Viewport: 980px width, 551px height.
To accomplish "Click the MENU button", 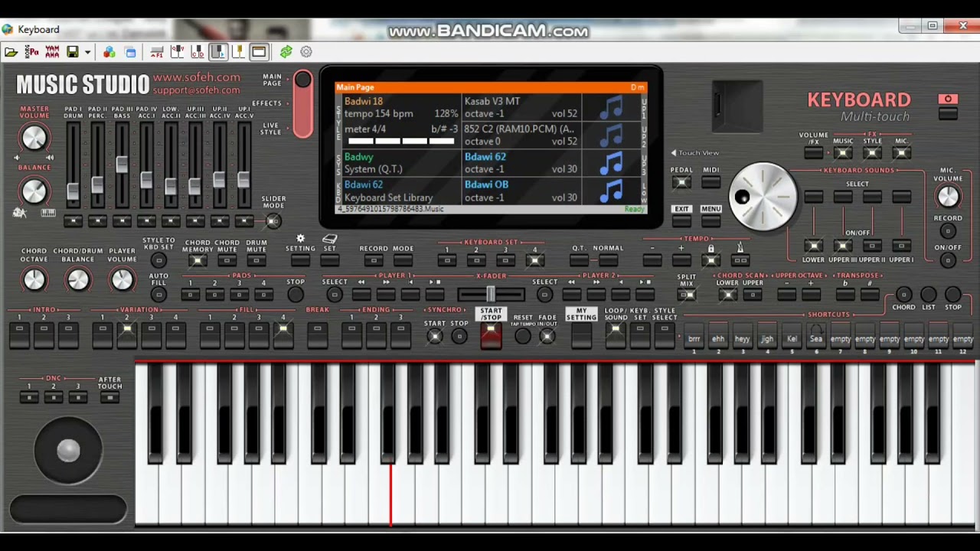I will (x=710, y=220).
